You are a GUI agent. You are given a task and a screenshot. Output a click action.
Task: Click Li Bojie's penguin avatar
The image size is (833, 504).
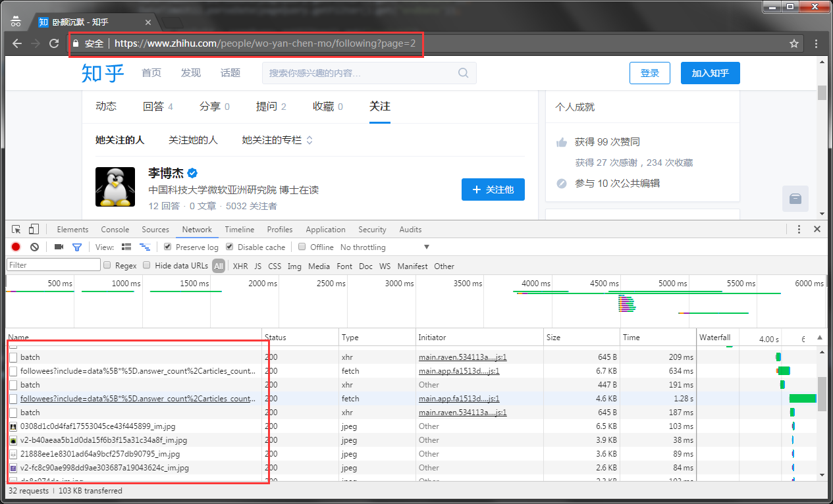coord(115,186)
